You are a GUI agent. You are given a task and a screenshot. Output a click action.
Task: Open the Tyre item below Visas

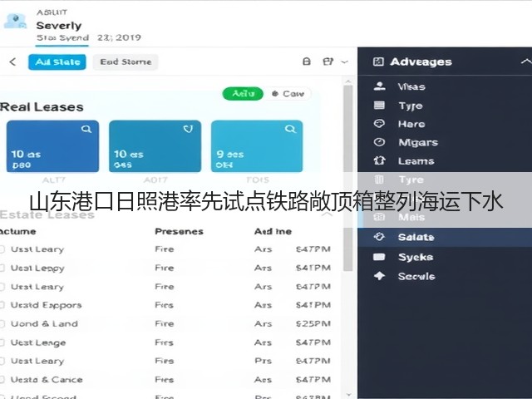(x=411, y=106)
